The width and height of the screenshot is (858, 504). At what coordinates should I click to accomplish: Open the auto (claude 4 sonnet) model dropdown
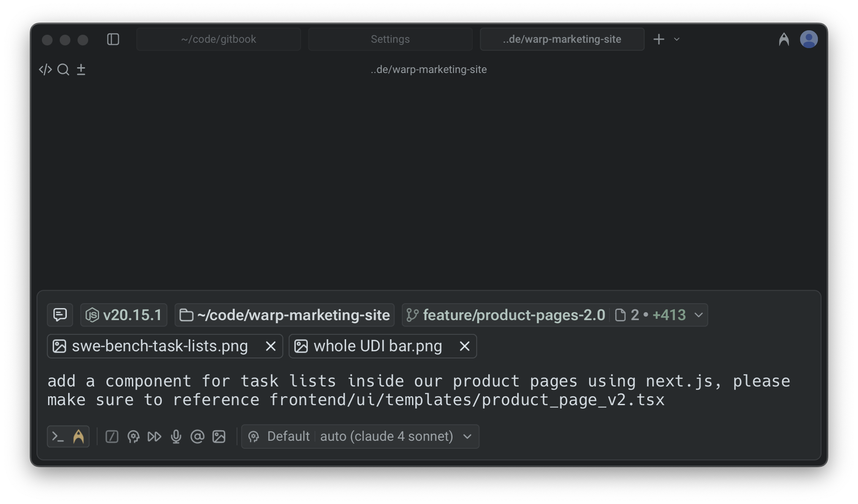pyautogui.click(x=396, y=436)
